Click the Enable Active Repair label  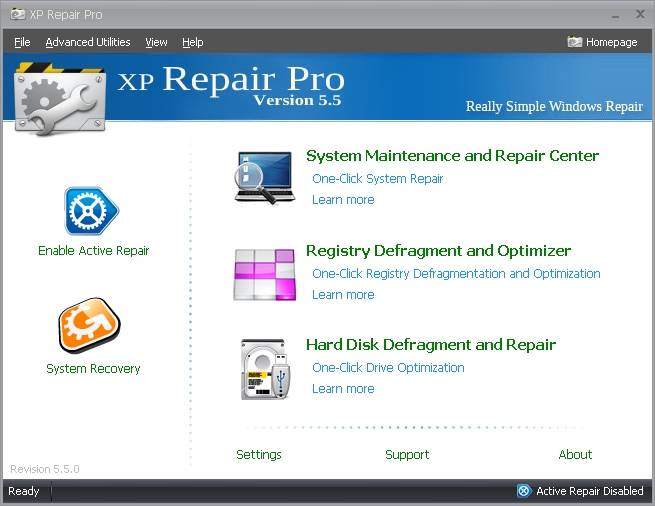tap(94, 250)
